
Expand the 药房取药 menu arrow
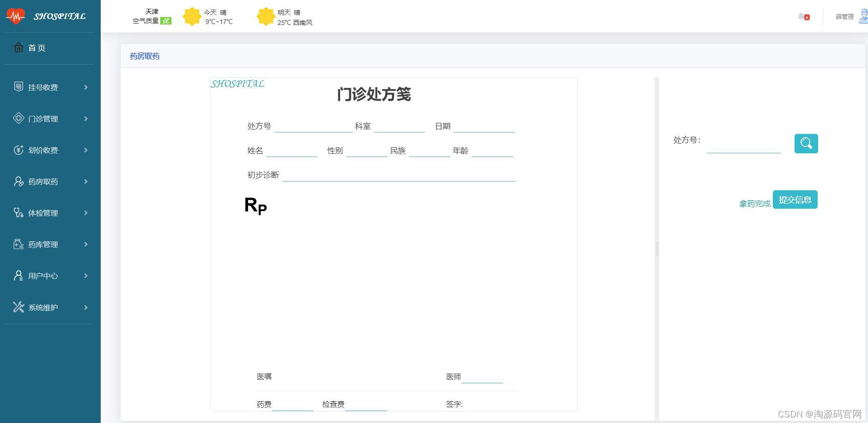[x=86, y=181]
